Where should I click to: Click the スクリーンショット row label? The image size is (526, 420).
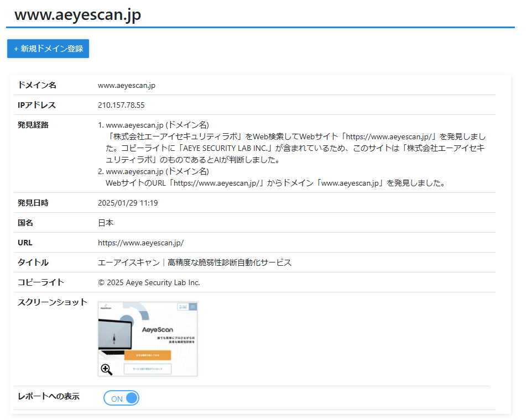[53, 302]
